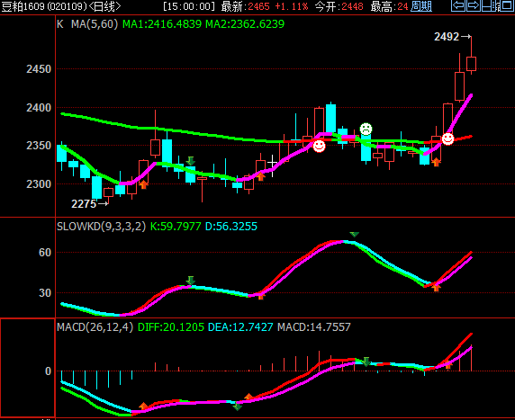Click the 今开:2448 open price

point(339,6)
